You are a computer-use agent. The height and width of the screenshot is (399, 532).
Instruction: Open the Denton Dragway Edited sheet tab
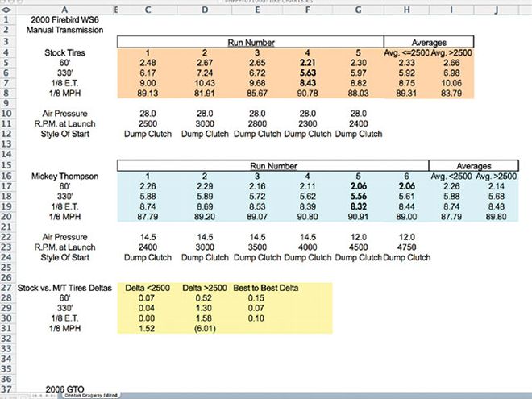[91, 395]
